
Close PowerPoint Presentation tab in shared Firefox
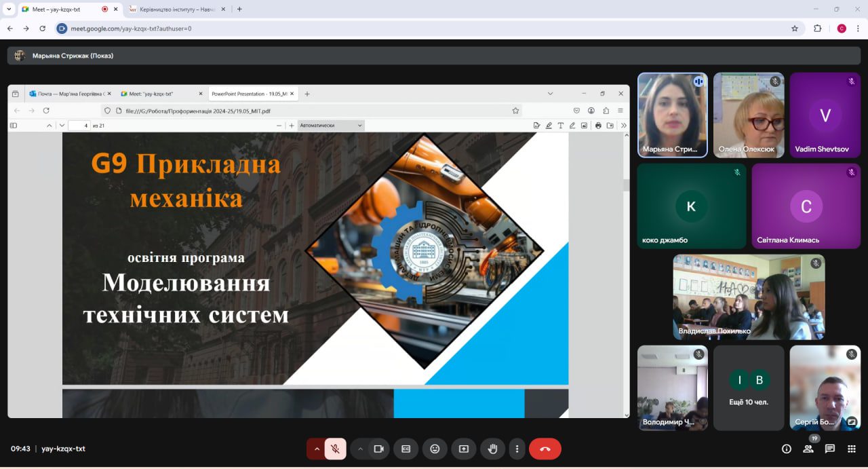292,94
